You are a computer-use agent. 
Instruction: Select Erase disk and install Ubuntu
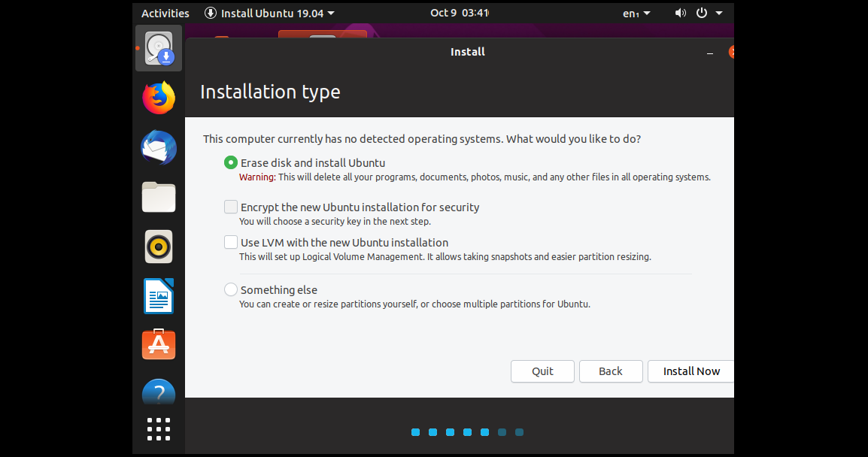[230, 162]
